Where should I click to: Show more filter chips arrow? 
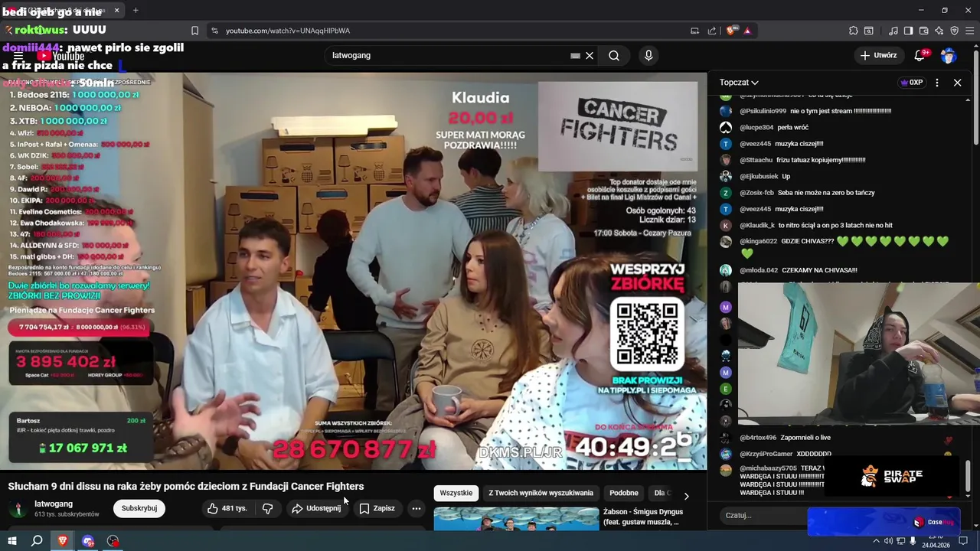[686, 496]
